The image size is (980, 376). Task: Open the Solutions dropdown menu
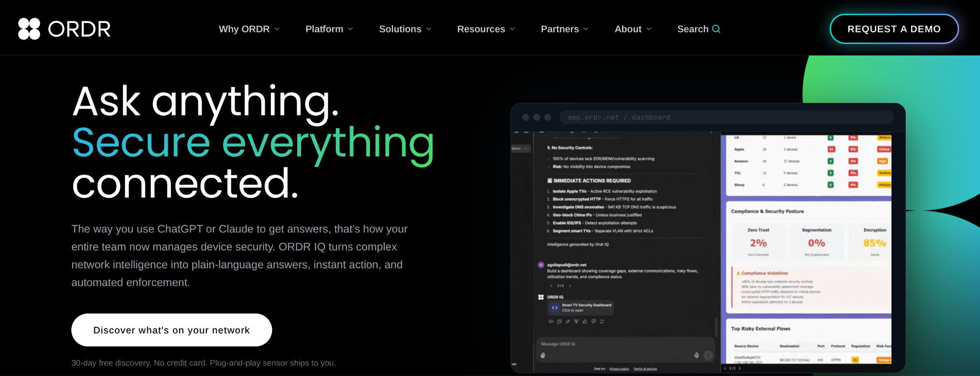pos(405,29)
